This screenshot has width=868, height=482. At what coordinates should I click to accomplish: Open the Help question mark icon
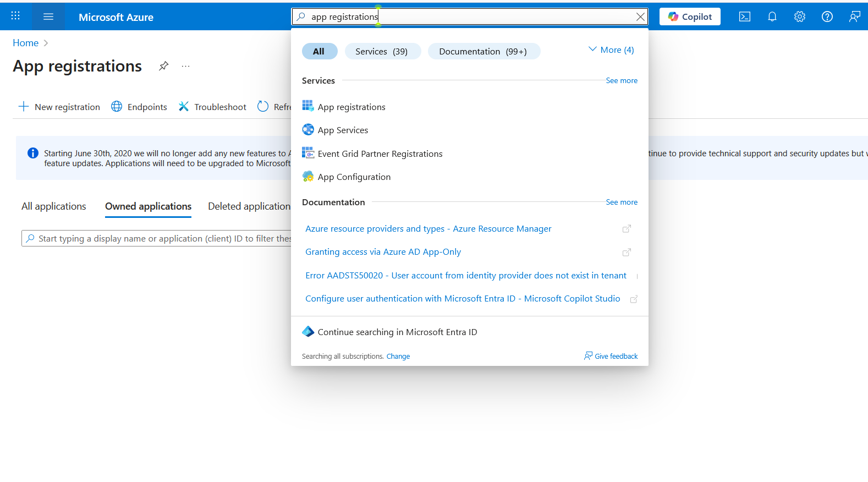827,17
